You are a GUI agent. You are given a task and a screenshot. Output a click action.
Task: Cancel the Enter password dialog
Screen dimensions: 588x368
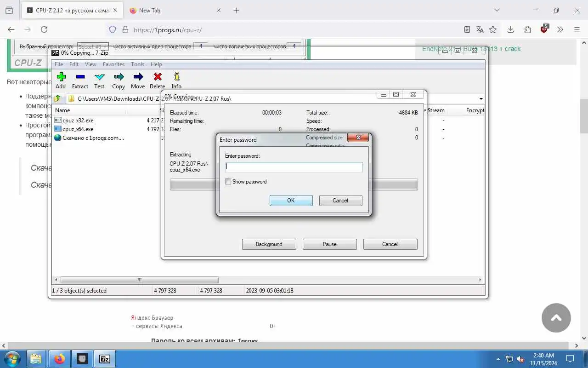click(x=340, y=201)
